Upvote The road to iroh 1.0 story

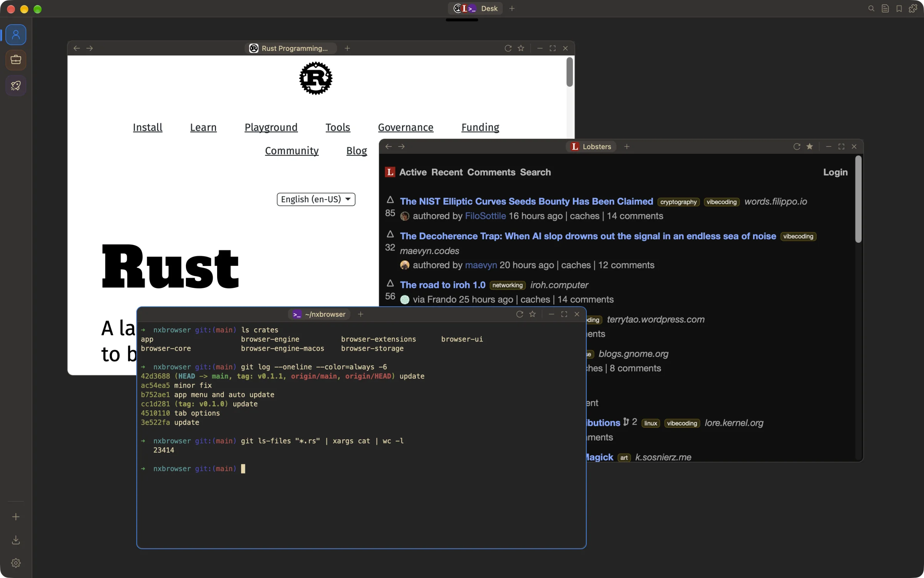[390, 283]
